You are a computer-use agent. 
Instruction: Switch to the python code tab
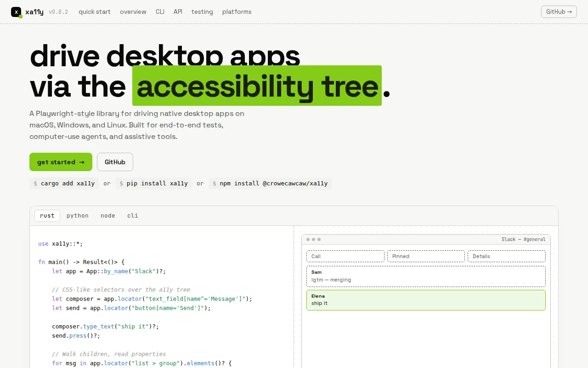click(x=78, y=216)
